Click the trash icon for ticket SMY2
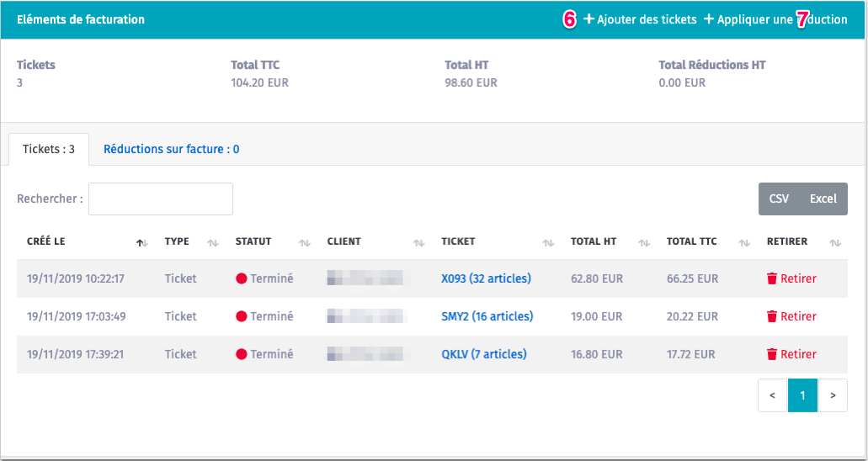Image resolution: width=868 pixels, height=461 pixels. (771, 316)
